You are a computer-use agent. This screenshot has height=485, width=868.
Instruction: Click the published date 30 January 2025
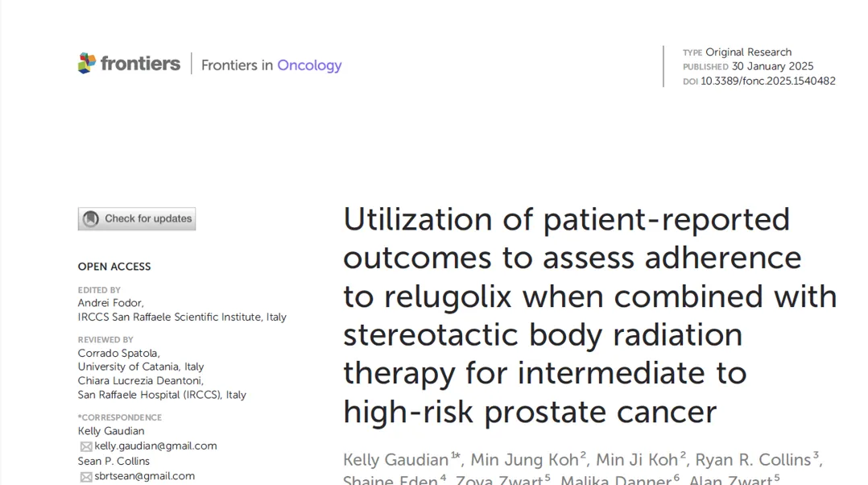(x=772, y=67)
